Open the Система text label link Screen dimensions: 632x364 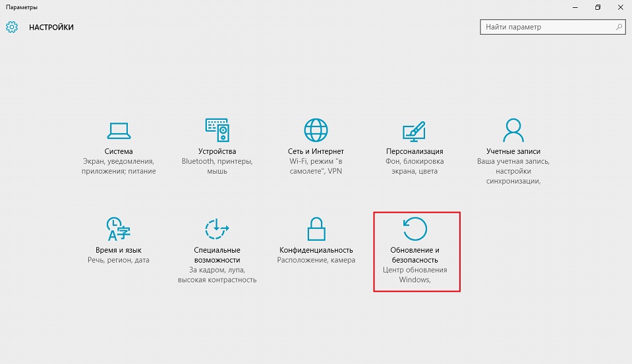pos(119,151)
